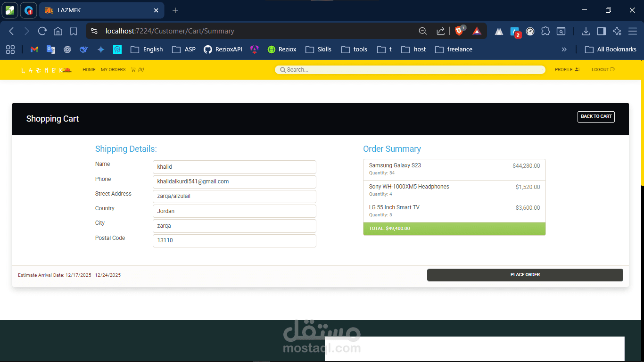Click the Name field containing khalid
The height and width of the screenshot is (362, 644).
234,167
